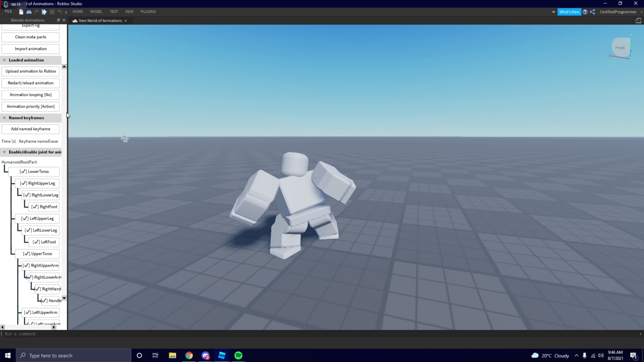This screenshot has width=644, height=362.
Task: Launch Spotify from the taskbar
Action: click(x=238, y=355)
